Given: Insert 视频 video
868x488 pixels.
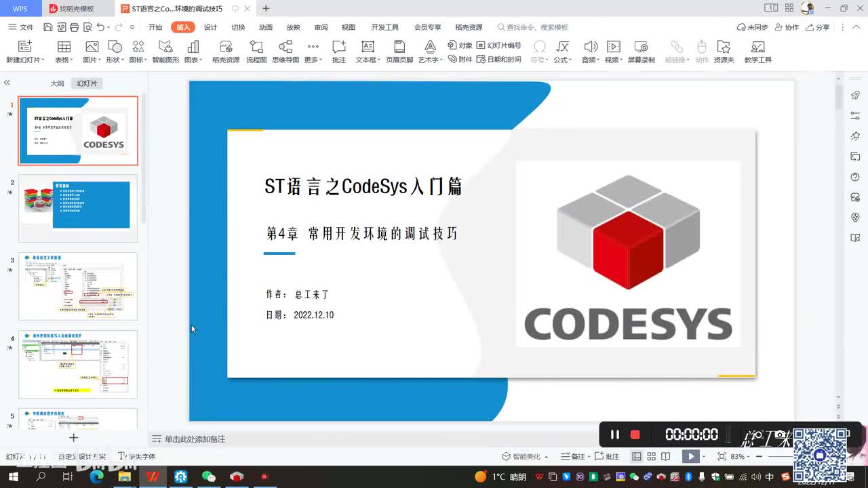Looking at the screenshot, I should click(613, 52).
